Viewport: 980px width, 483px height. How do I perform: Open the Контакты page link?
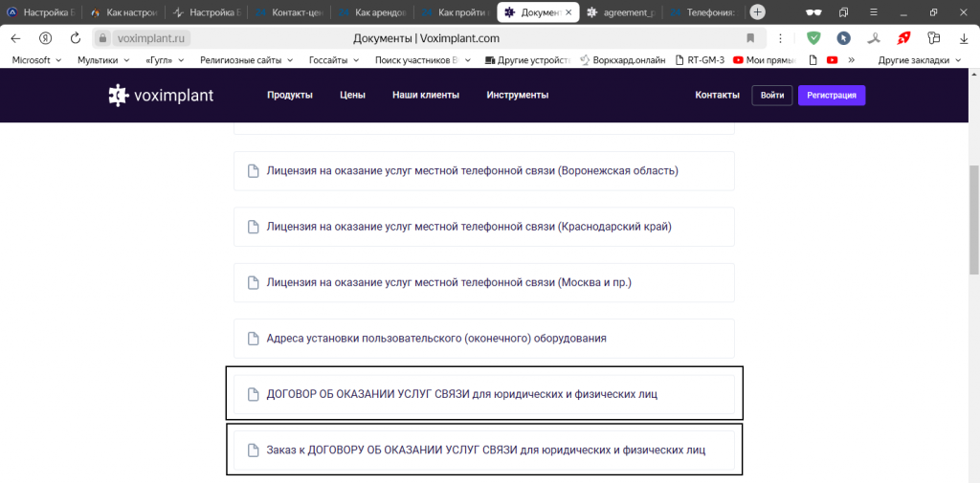(x=718, y=96)
